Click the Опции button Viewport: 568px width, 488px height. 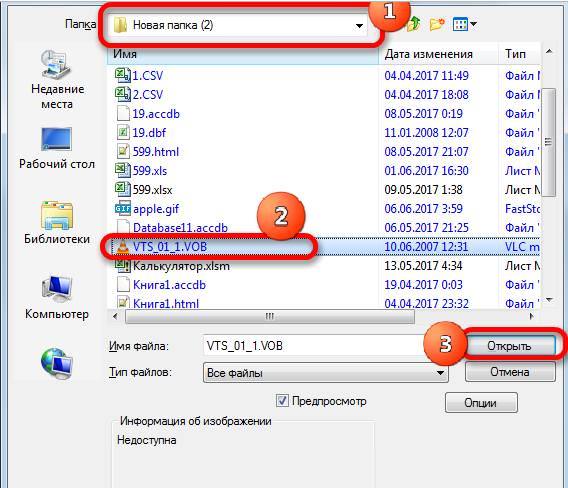(x=481, y=403)
